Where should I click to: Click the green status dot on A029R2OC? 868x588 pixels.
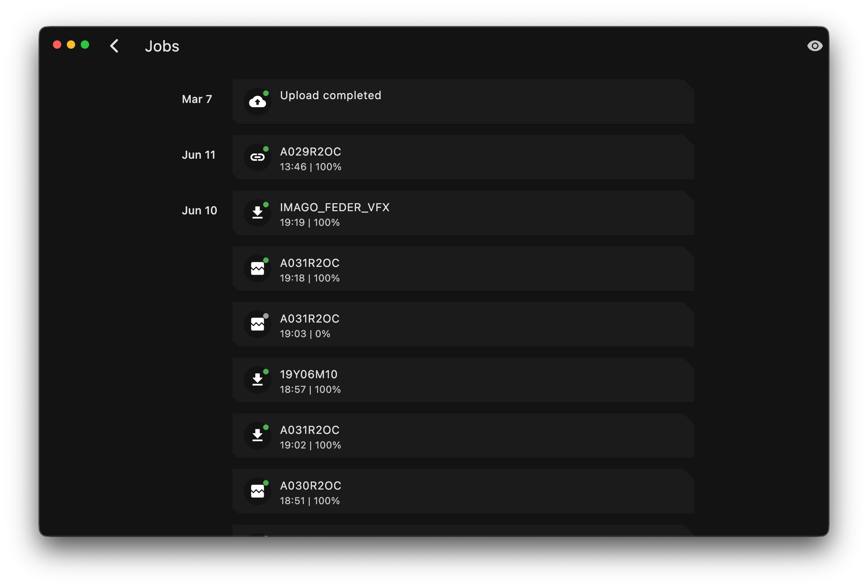pyautogui.click(x=266, y=149)
